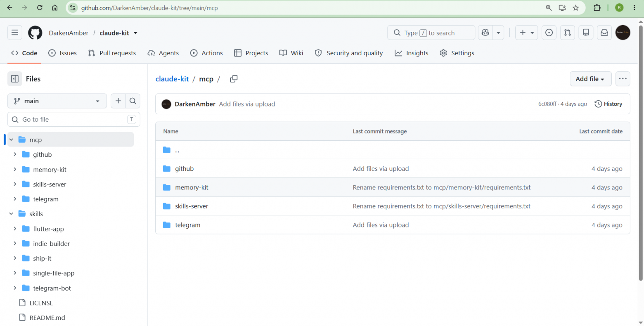The image size is (644, 326).
Task: Go to GitHub homepage via Octocat logo
Action: [x=35, y=33]
